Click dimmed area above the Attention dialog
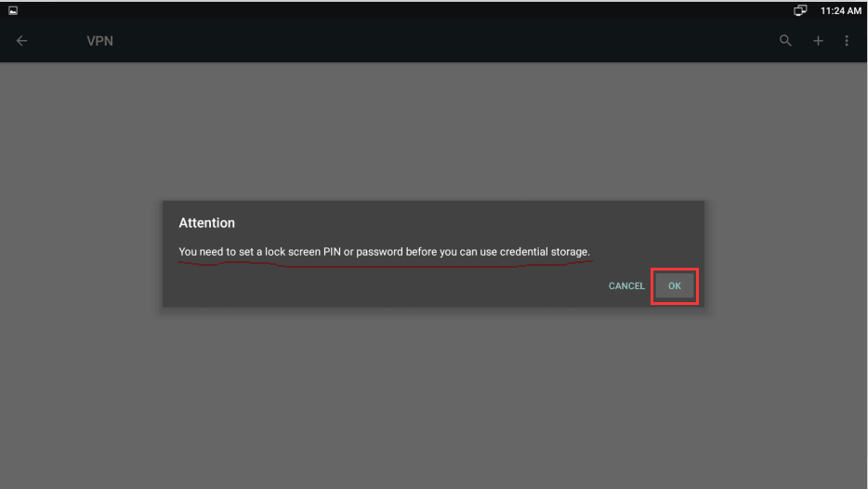Screen dimensions: 868x489 click(433, 131)
